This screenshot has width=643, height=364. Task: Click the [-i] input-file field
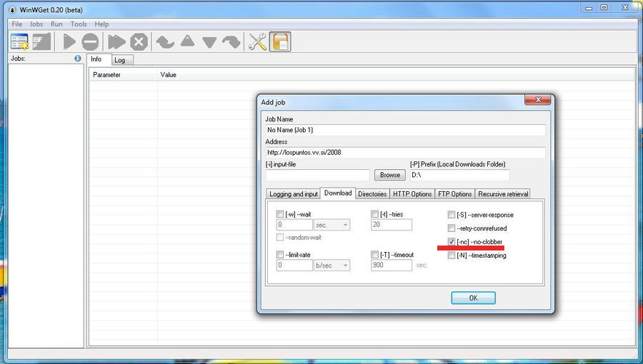[317, 175]
